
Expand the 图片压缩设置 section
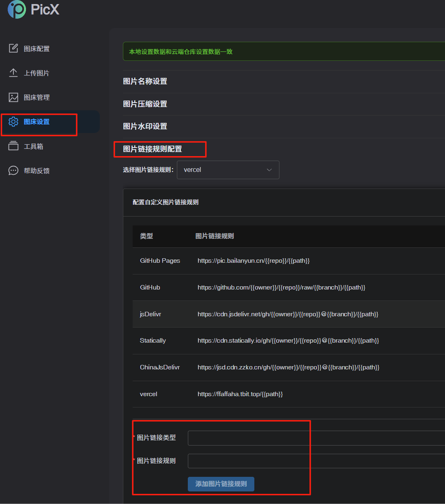(145, 104)
